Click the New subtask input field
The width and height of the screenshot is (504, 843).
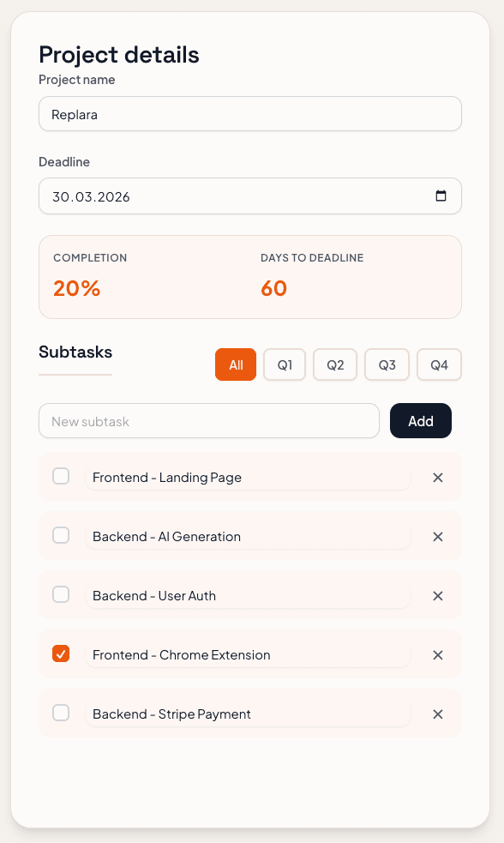[x=209, y=420]
